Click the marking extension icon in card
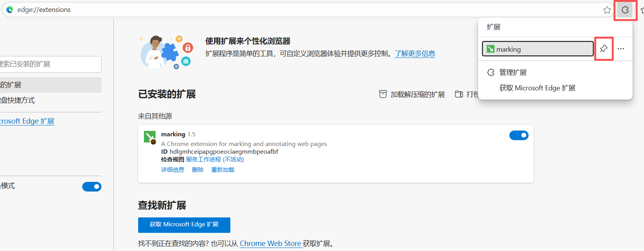 coord(149,137)
